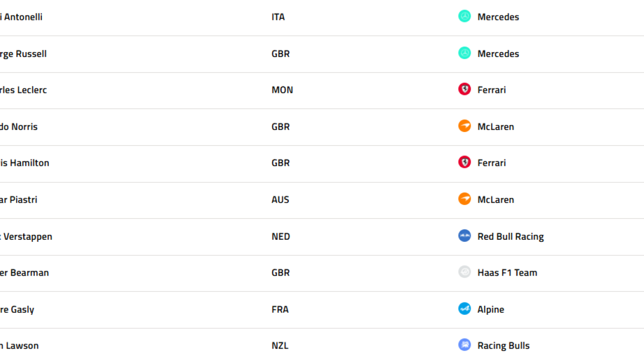
Task: Click the McLaren logo in Piastri's row
Action: pos(465,199)
